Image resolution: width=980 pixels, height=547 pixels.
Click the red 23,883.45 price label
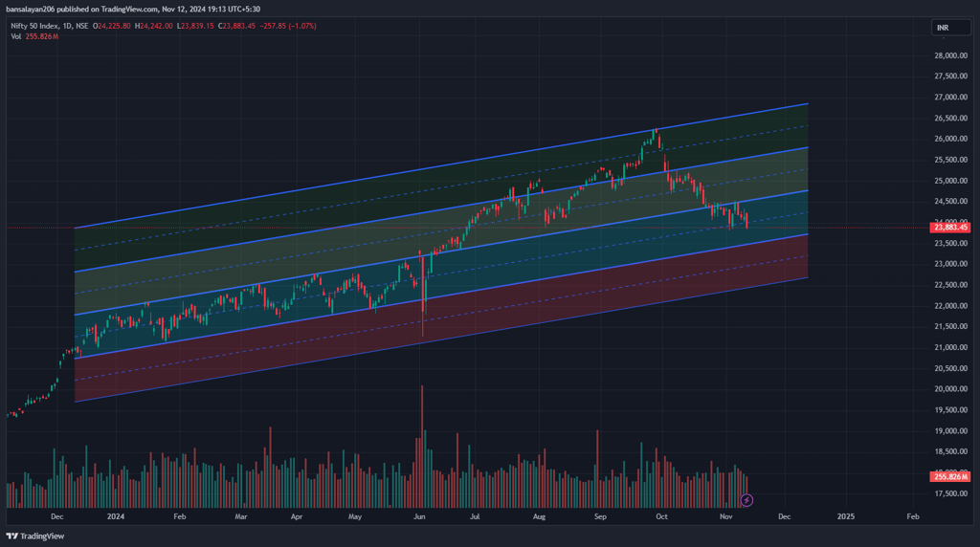pos(949,228)
